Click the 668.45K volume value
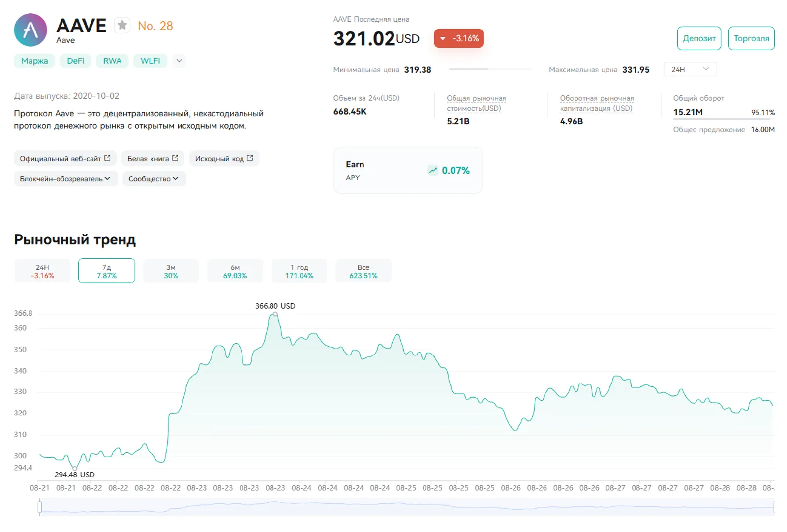The image size is (787, 532). point(350,112)
